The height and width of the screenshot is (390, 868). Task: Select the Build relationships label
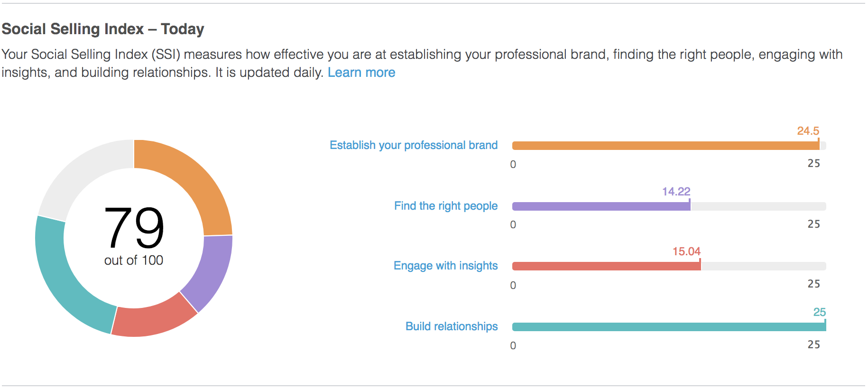click(x=451, y=326)
